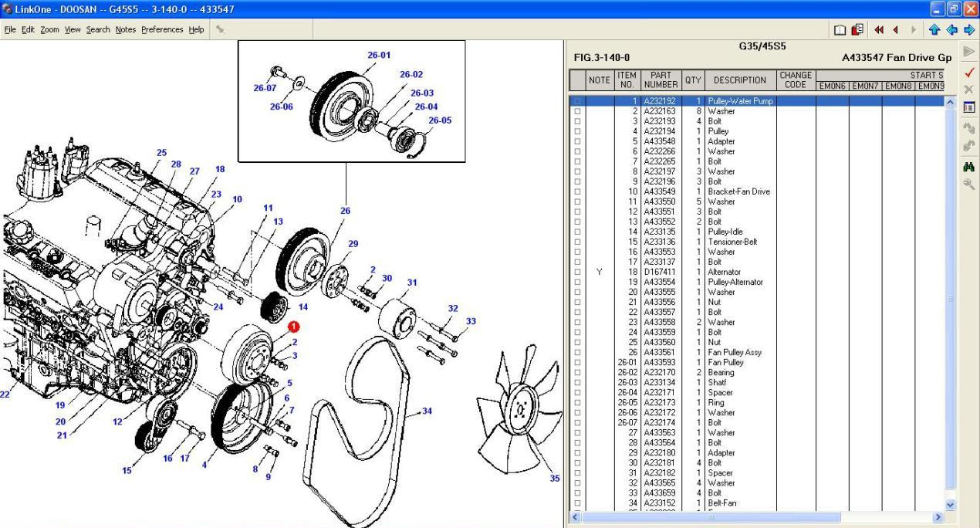Go to previous page red arrow

[896, 30]
